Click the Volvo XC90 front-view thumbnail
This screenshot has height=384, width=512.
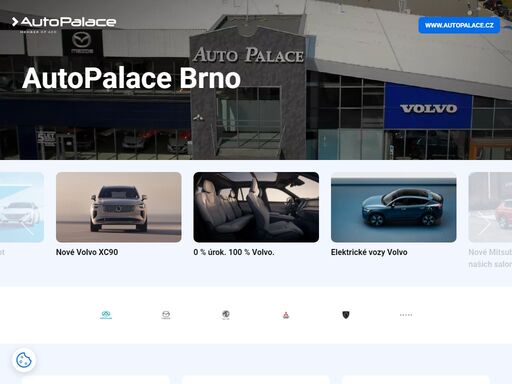(119, 207)
